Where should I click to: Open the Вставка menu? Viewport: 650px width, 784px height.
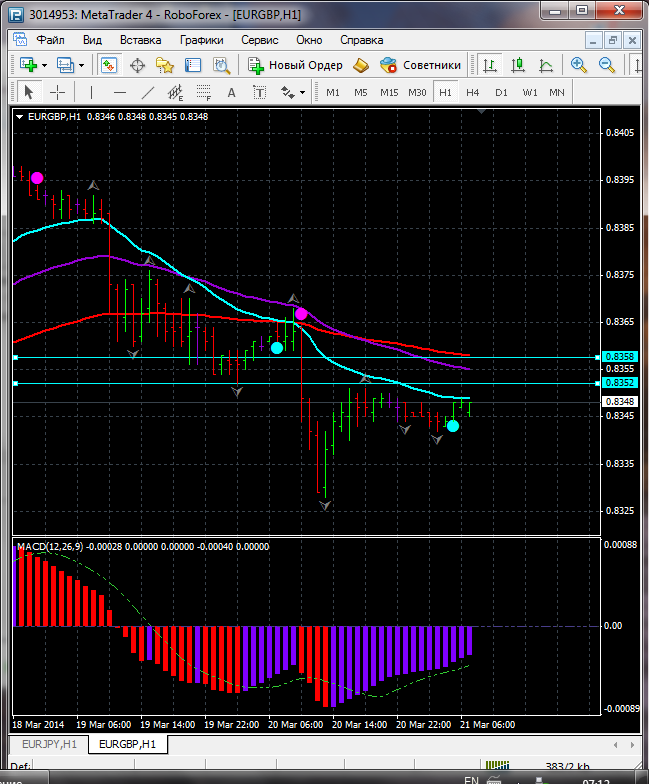(140, 40)
